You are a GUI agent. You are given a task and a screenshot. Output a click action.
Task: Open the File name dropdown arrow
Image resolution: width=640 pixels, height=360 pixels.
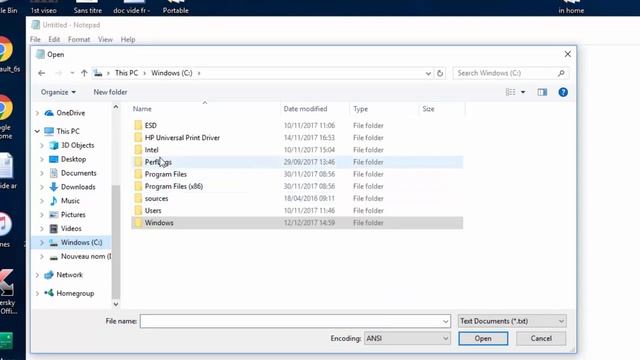(445, 322)
